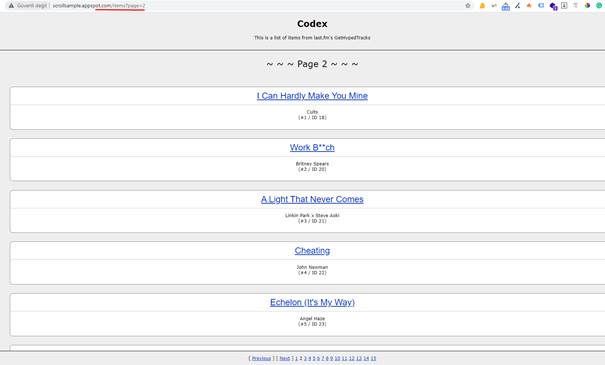Bookmark this page with the star icon

tap(468, 6)
